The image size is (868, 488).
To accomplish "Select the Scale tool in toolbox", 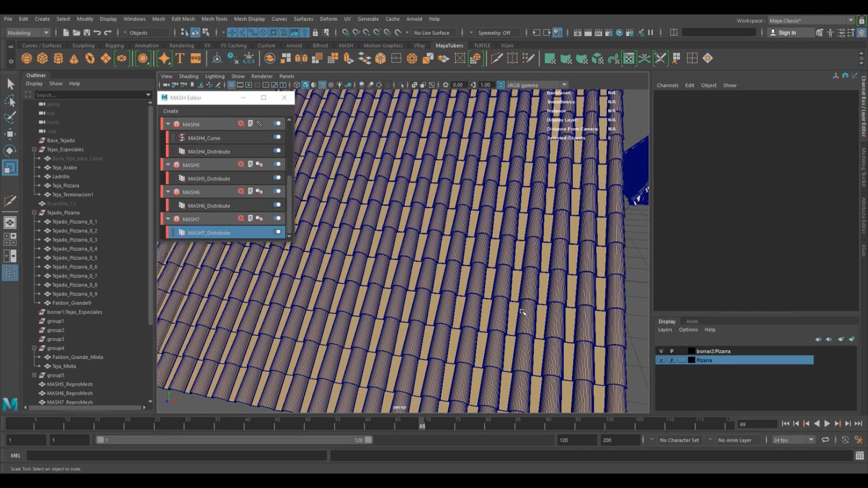I will click(9, 168).
